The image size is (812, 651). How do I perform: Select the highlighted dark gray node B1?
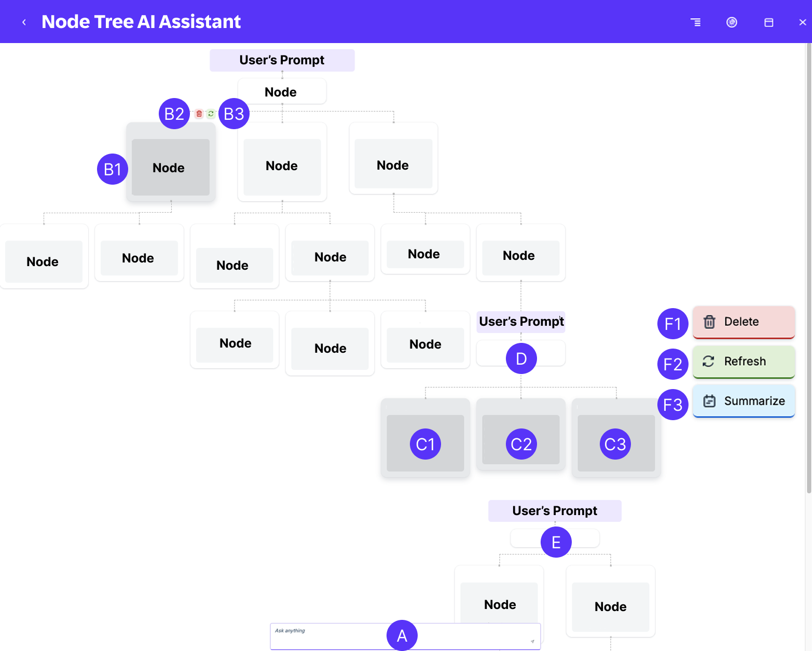click(x=170, y=168)
